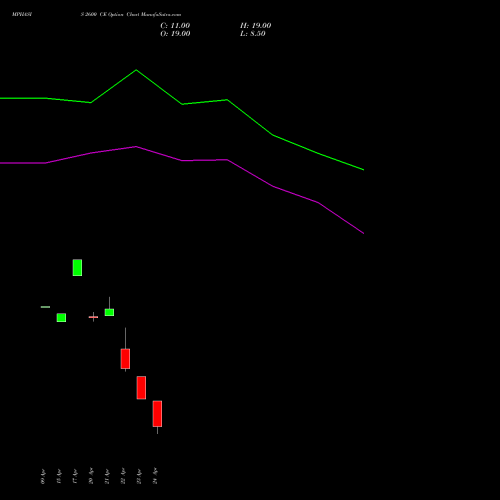Select the tall green candlestick for 17 Apr
Image resolution: width=500 pixels, height=500 pixels.
pyautogui.click(x=77, y=268)
